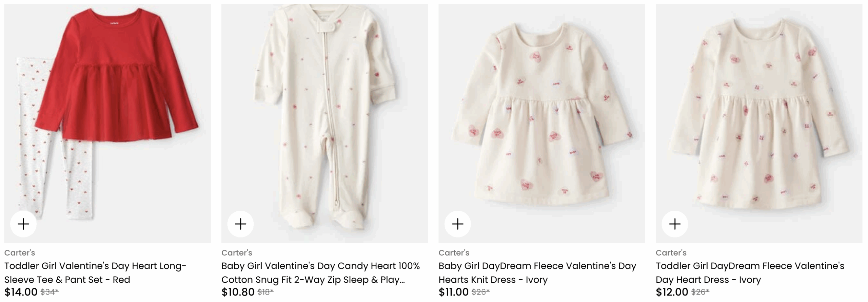Click the plus icon on the red tee set
Viewport: 868px width, 302px height.
pyautogui.click(x=23, y=224)
